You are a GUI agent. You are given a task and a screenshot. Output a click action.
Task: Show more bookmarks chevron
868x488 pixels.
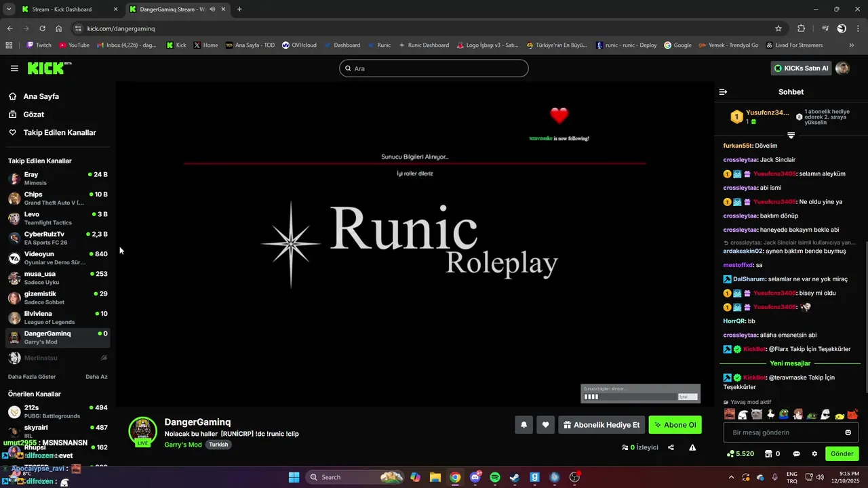point(852,45)
